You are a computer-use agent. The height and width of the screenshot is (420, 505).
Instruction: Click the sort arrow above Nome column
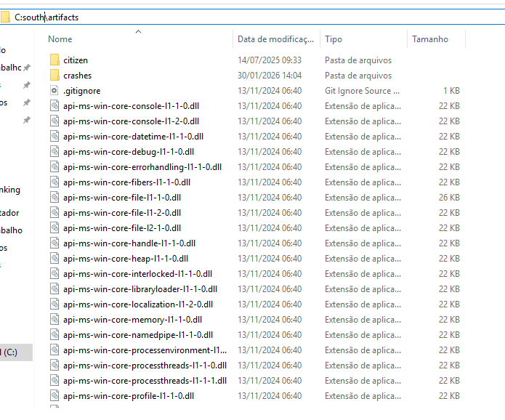[x=138, y=32]
